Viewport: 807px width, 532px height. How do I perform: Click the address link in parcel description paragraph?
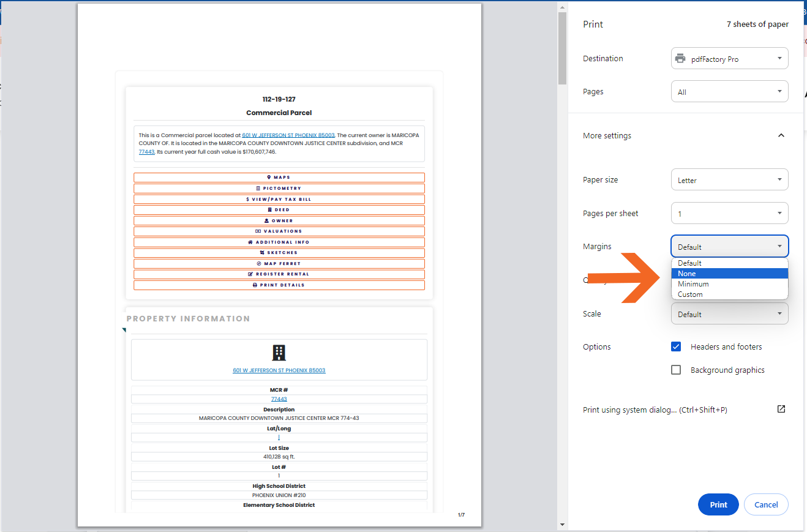(x=288, y=135)
